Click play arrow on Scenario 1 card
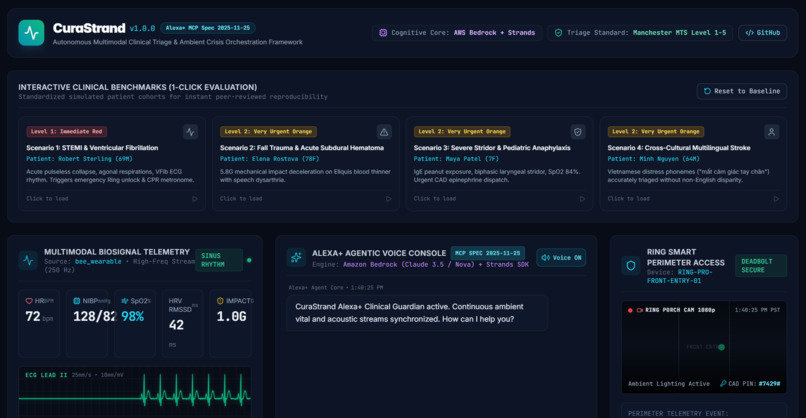This screenshot has width=806, height=418. [195, 199]
